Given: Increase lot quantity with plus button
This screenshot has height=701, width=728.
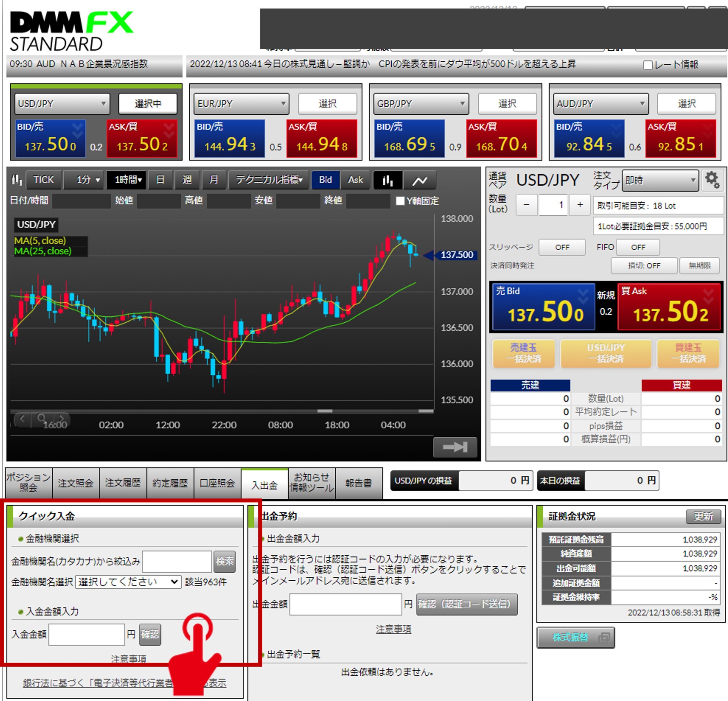Looking at the screenshot, I should [x=580, y=205].
